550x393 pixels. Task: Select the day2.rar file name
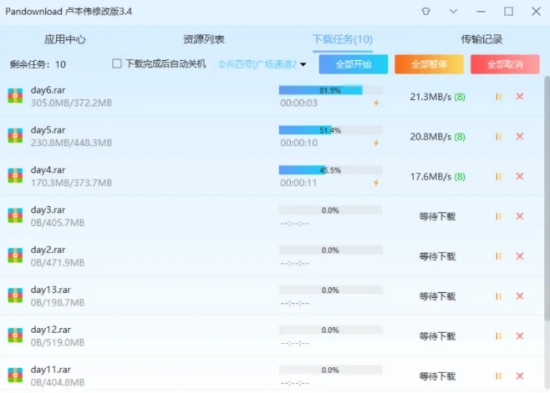coord(48,250)
